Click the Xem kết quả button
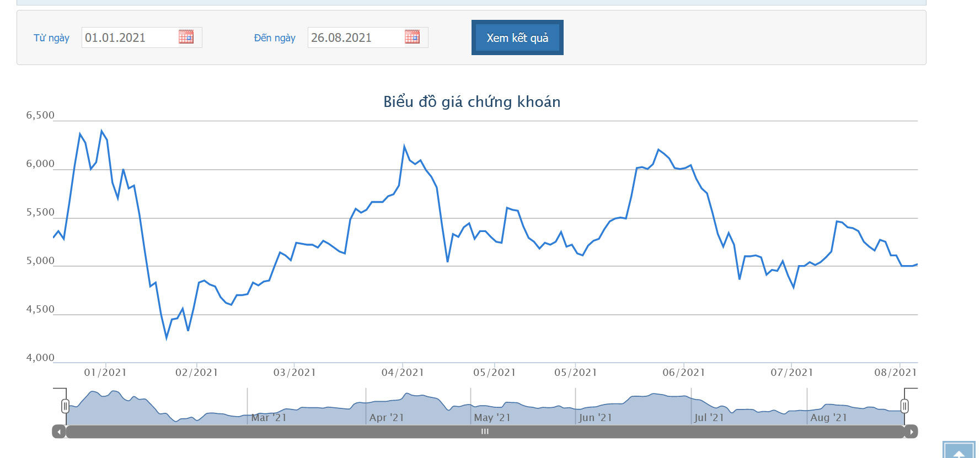This screenshot has width=980, height=458. [x=517, y=37]
